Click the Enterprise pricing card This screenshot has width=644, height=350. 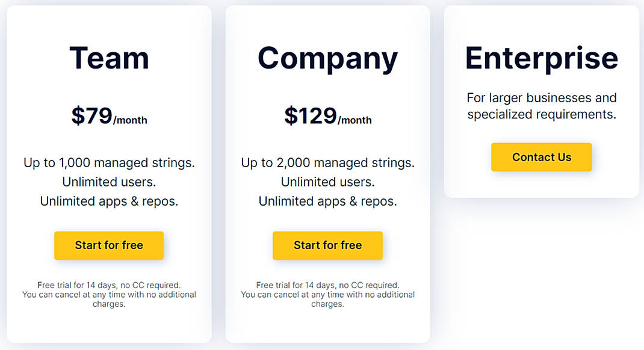tap(541, 186)
